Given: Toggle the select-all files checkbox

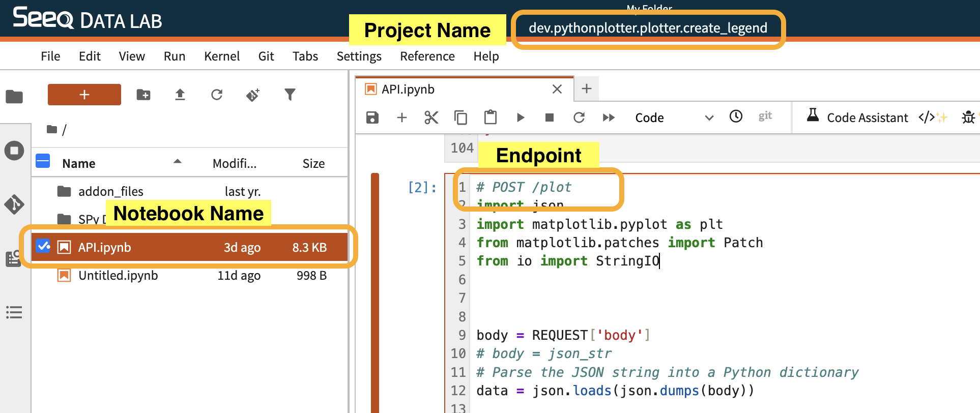Looking at the screenshot, I should [43, 162].
